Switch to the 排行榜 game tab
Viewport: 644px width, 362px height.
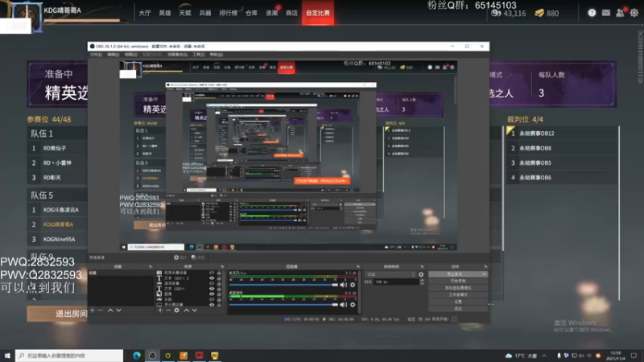click(x=228, y=13)
